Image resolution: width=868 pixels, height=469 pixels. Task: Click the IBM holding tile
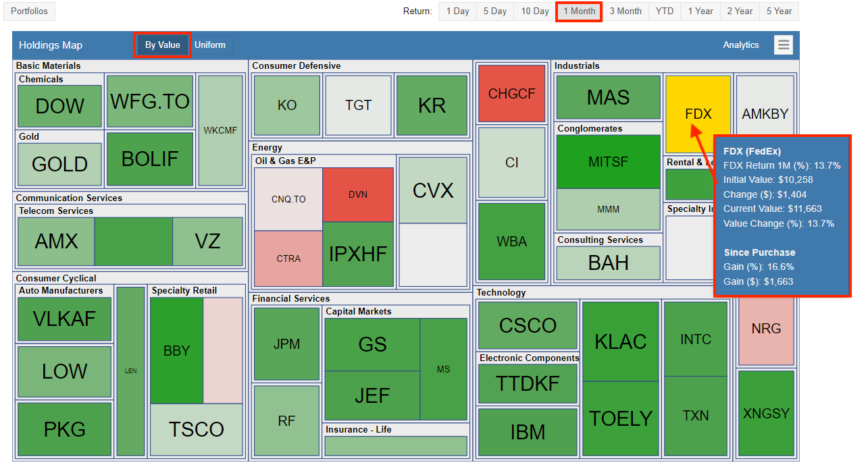(x=528, y=432)
